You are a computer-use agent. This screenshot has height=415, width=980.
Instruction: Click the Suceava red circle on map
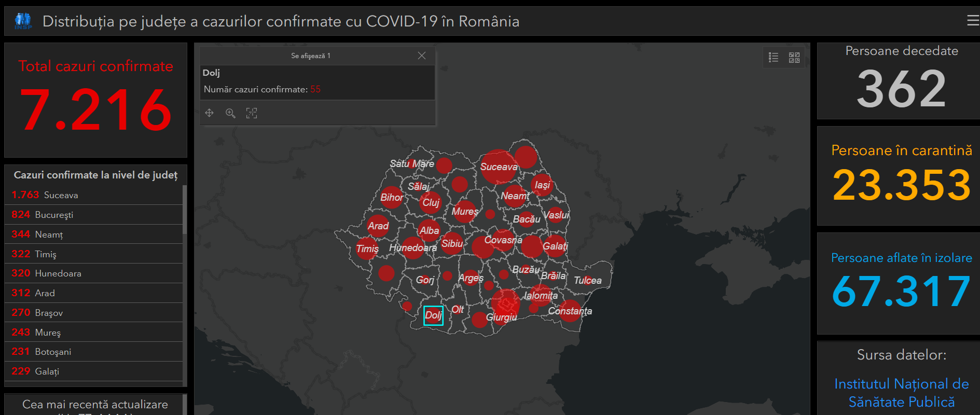498,167
